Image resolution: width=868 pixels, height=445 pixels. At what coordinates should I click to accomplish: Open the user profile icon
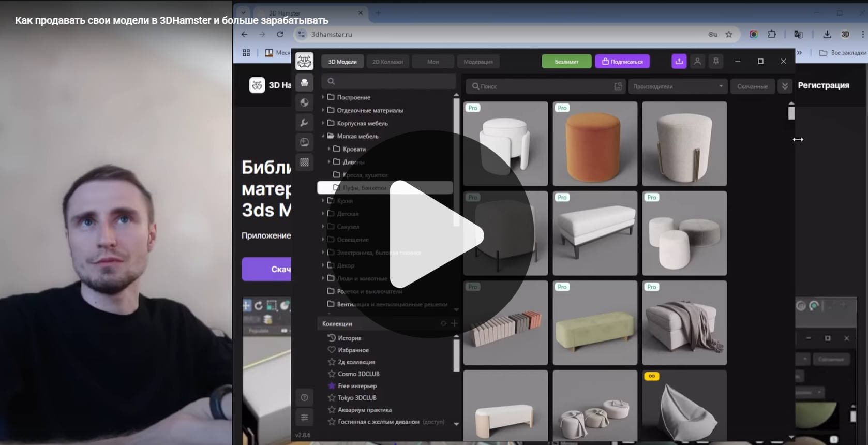697,61
